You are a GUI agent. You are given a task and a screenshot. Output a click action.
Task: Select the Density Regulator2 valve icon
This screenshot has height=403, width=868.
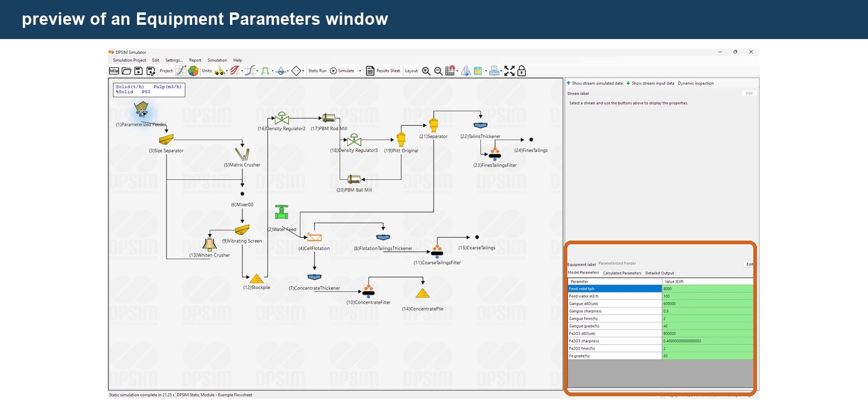(282, 118)
